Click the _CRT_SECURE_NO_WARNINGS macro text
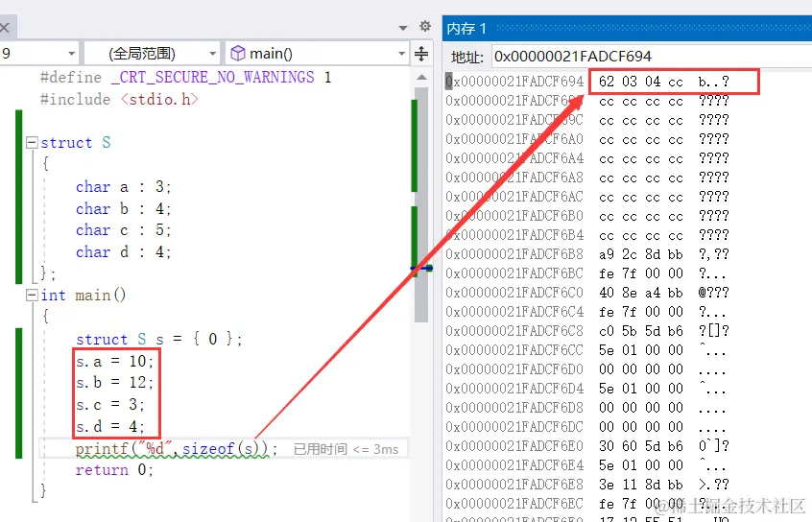 [212, 77]
